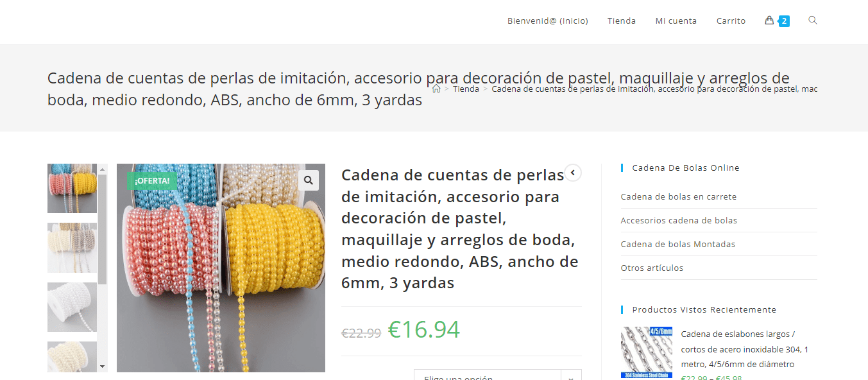Zoom product image with magnifier icon
Screen dimensions: 868x380
click(309, 180)
